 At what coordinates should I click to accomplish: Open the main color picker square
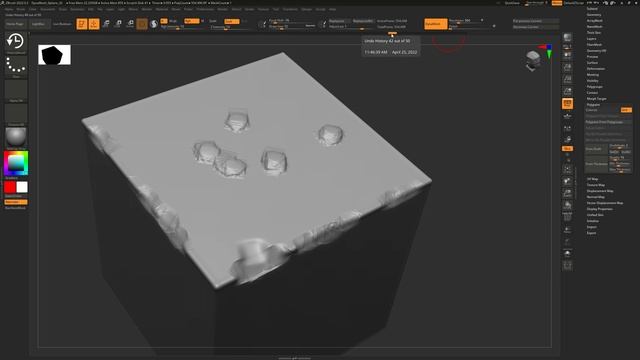16,163
